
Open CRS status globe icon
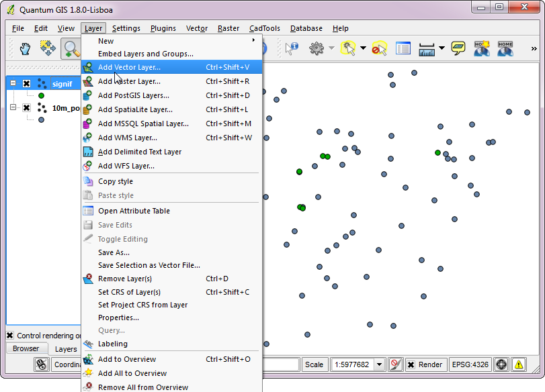(501, 364)
